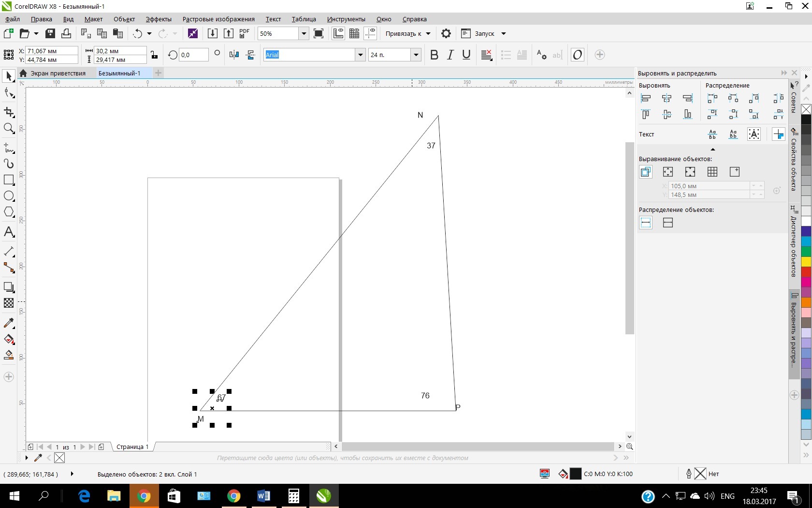812x508 pixels.
Task: Toggle align to Page edge option
Action: click(668, 172)
